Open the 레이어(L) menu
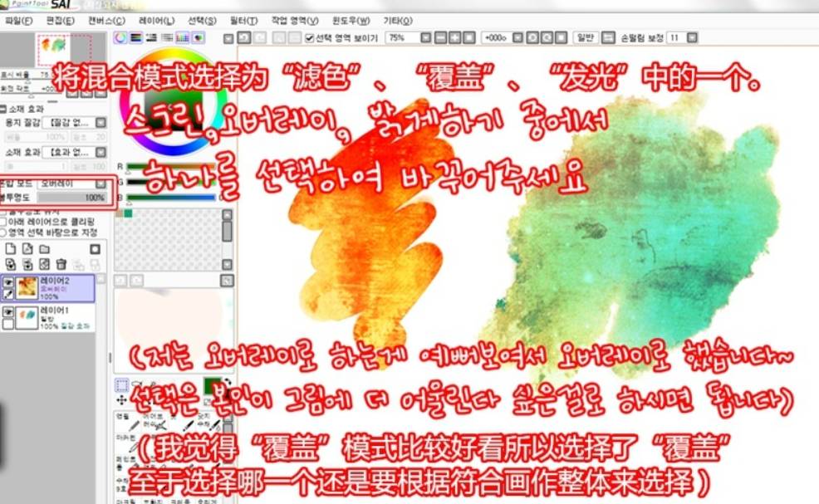 [x=156, y=20]
